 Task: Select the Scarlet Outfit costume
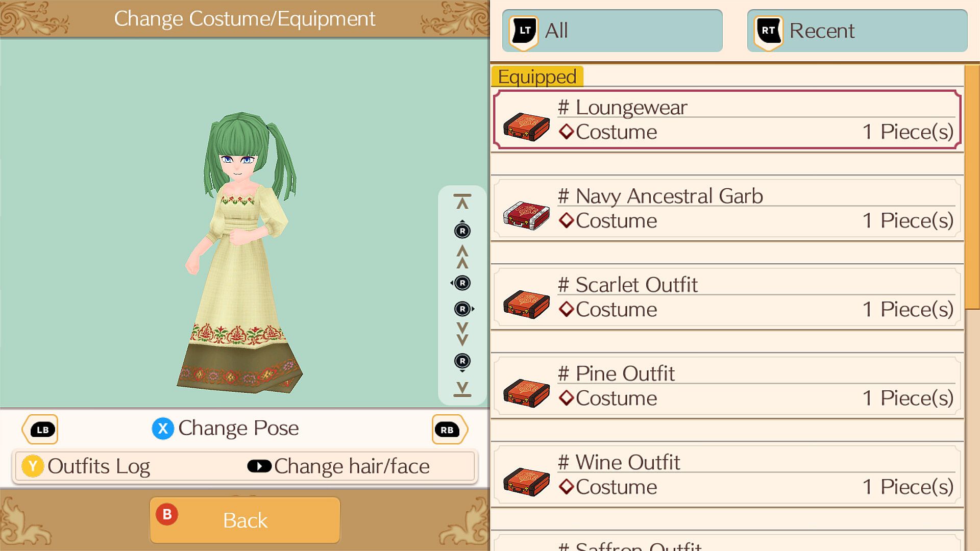pos(727,297)
